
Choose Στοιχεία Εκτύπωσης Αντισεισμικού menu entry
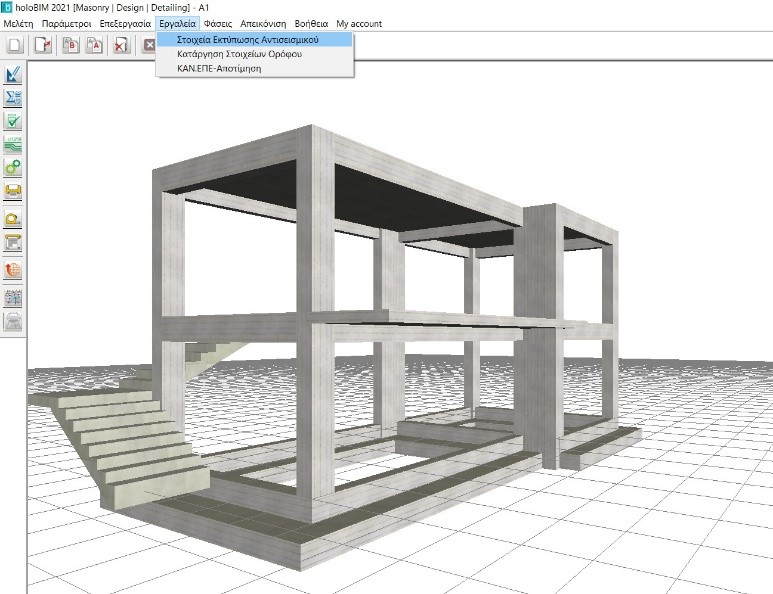[254, 39]
